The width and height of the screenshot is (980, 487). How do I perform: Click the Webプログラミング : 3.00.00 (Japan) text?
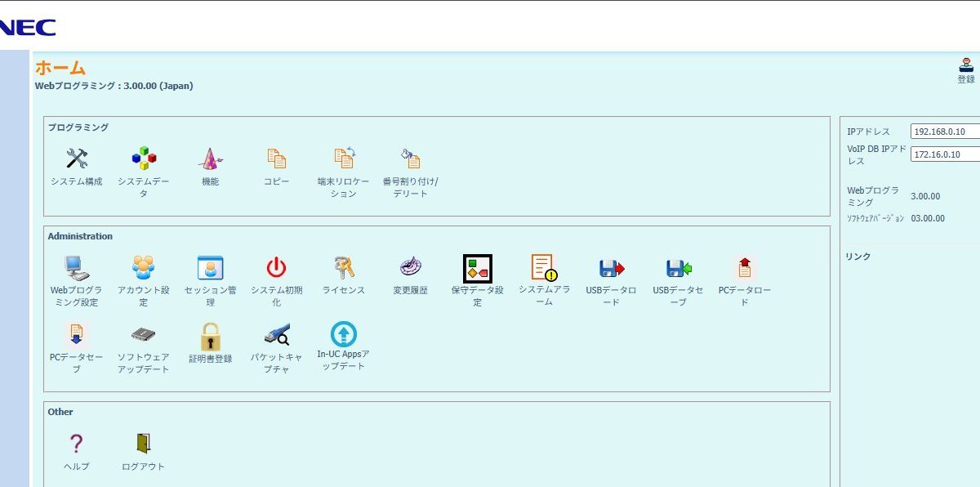(114, 86)
